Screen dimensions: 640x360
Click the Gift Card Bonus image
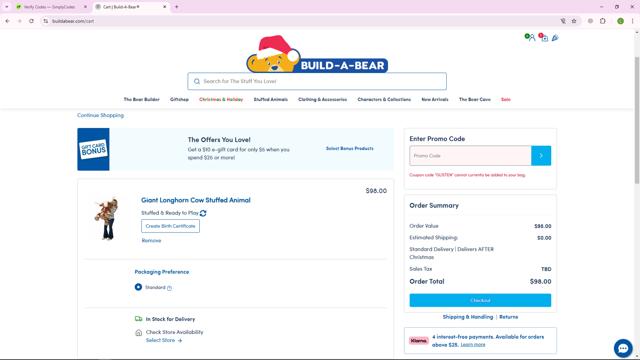(93, 149)
